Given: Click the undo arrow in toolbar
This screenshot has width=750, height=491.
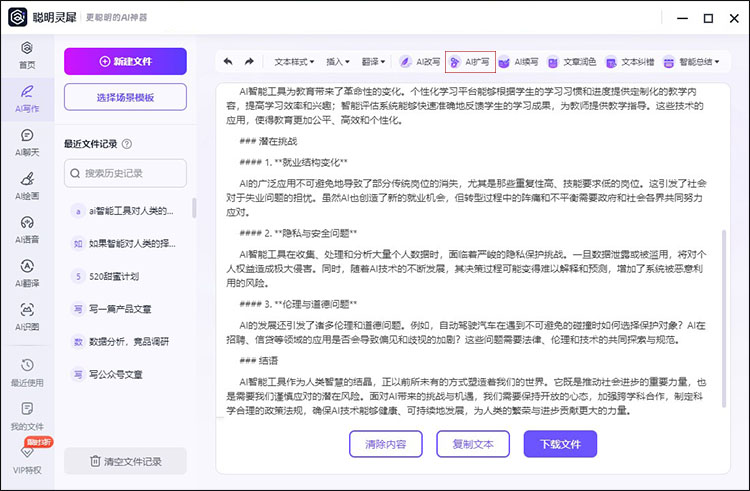Looking at the screenshot, I should [x=228, y=61].
